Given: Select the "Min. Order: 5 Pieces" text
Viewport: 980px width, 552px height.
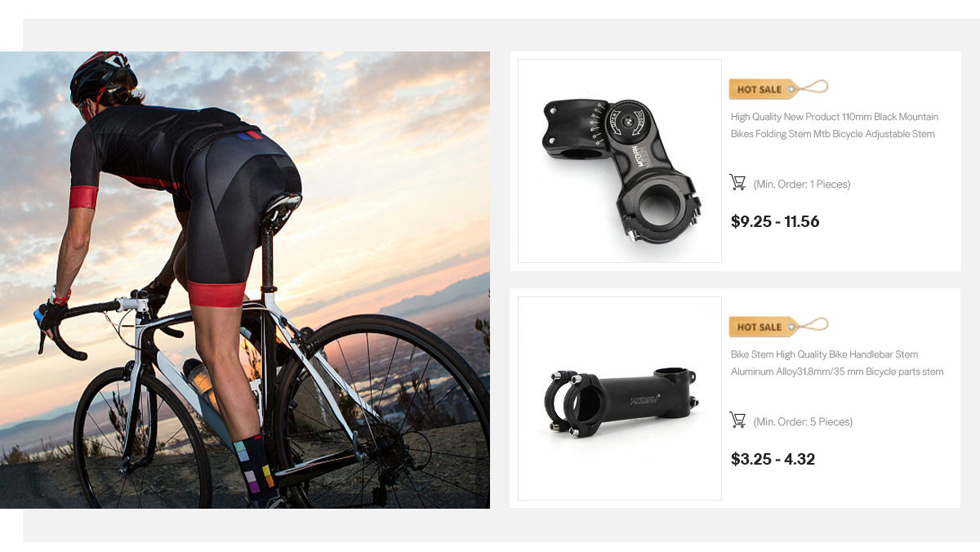Looking at the screenshot, I should tap(803, 422).
